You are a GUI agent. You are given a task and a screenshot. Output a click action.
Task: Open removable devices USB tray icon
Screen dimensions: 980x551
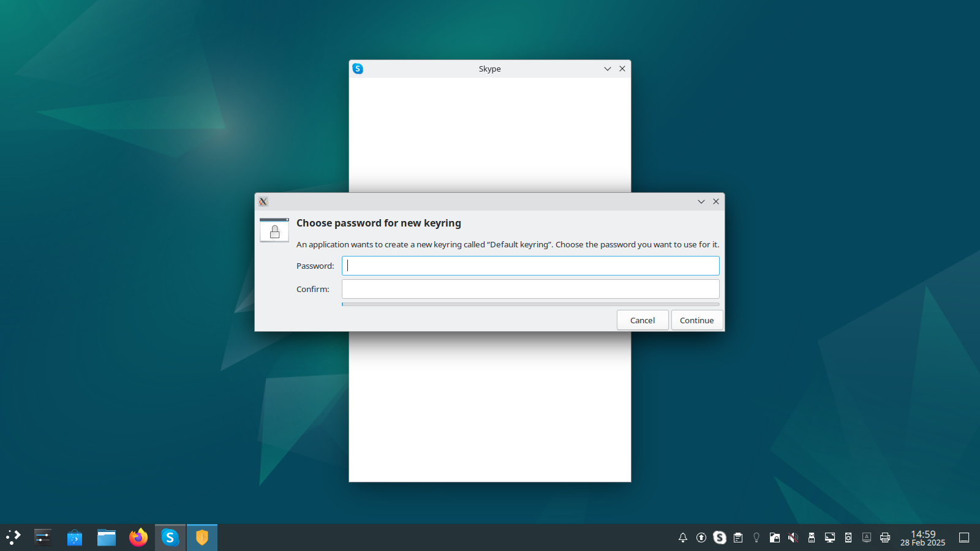(812, 538)
